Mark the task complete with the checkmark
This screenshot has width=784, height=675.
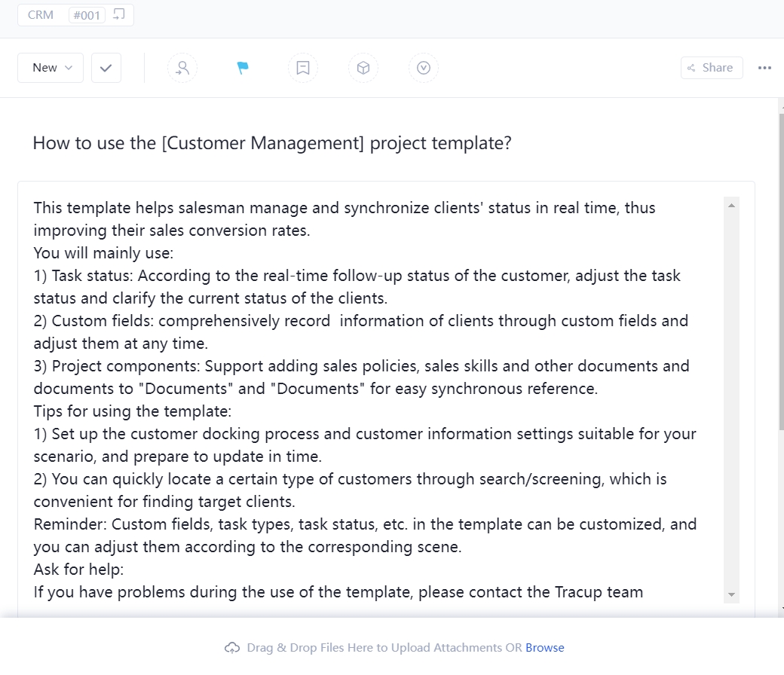106,67
